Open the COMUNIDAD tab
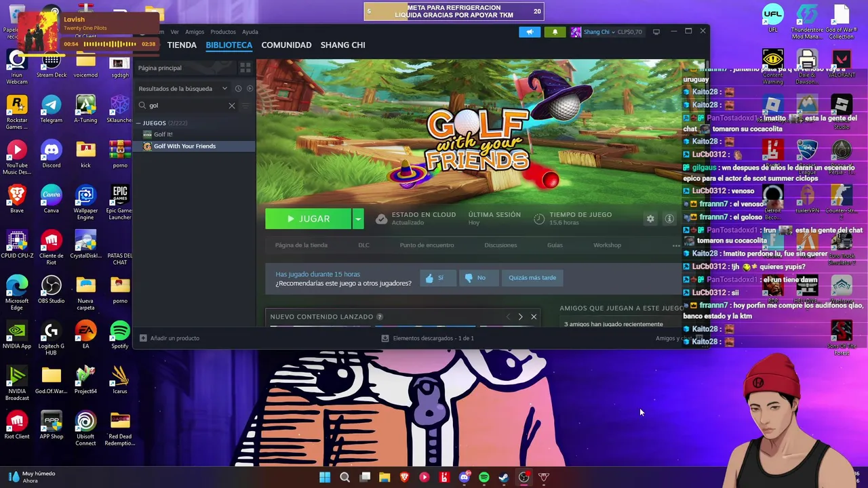868x488 pixels. [286, 45]
